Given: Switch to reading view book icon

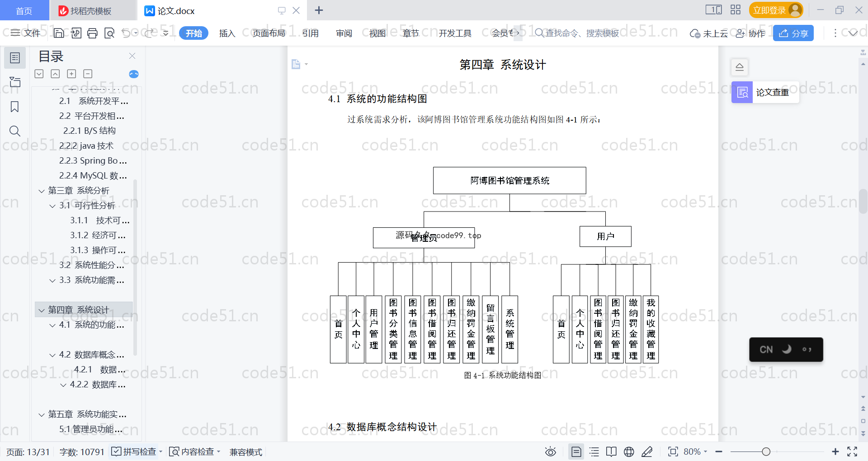Looking at the screenshot, I should [611, 452].
